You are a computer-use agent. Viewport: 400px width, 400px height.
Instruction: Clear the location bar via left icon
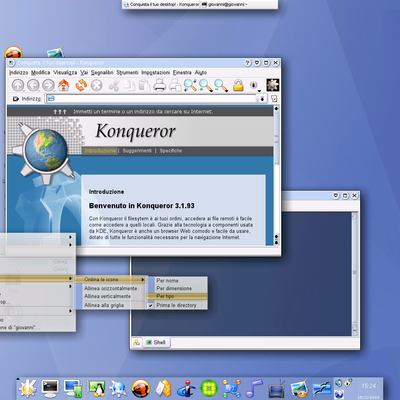(15, 99)
